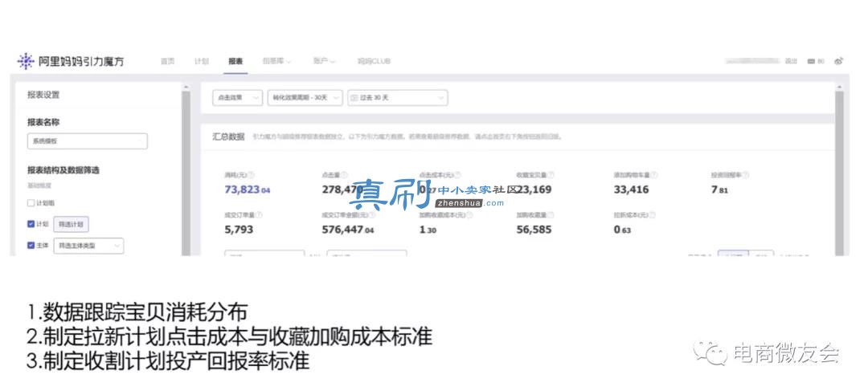Image resolution: width=868 pixels, height=391 pixels.
Task: Show help tooltip for 添加购物车量
Action: coord(654,175)
